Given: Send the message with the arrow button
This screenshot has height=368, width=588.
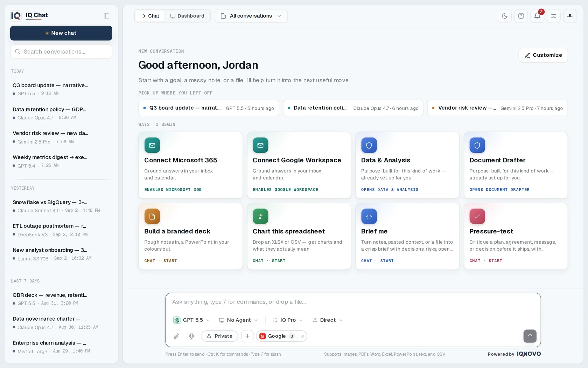Looking at the screenshot, I should pos(530,336).
